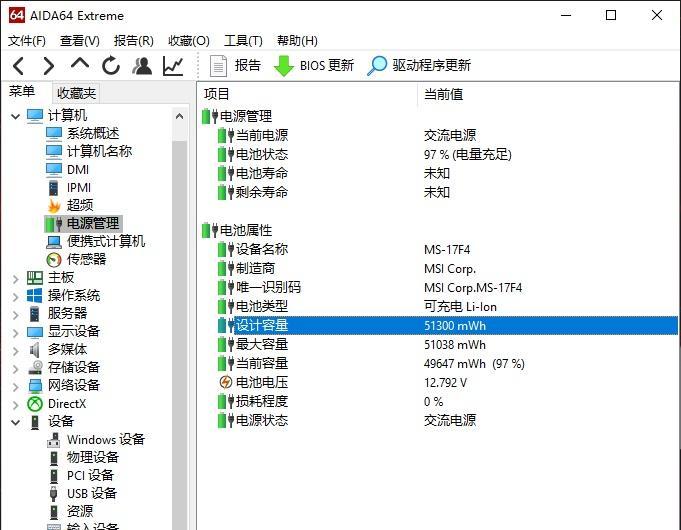Open the user profile toolbar icon

pos(142,66)
